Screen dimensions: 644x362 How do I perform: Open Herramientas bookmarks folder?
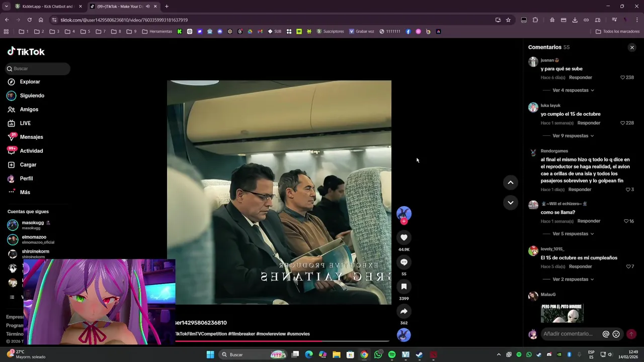pos(157,31)
